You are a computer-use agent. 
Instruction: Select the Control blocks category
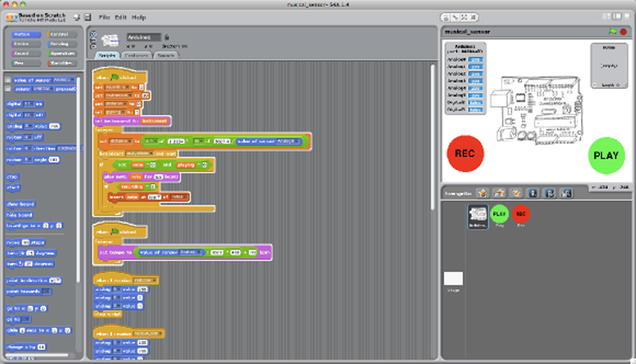[61, 35]
